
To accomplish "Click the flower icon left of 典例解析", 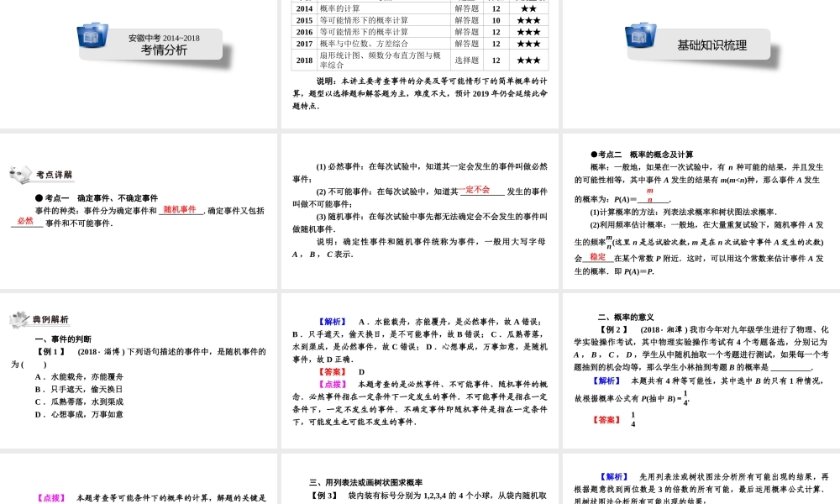I will click(x=20, y=320).
